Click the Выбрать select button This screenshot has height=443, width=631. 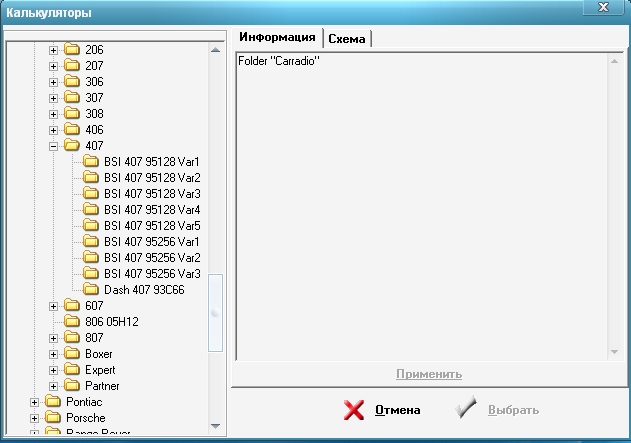[x=497, y=409]
